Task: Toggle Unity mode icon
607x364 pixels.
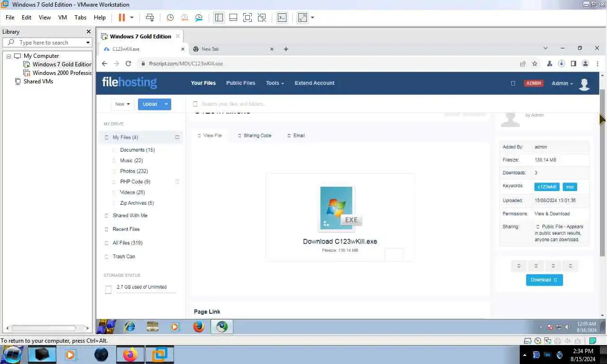Action: pyautogui.click(x=262, y=18)
